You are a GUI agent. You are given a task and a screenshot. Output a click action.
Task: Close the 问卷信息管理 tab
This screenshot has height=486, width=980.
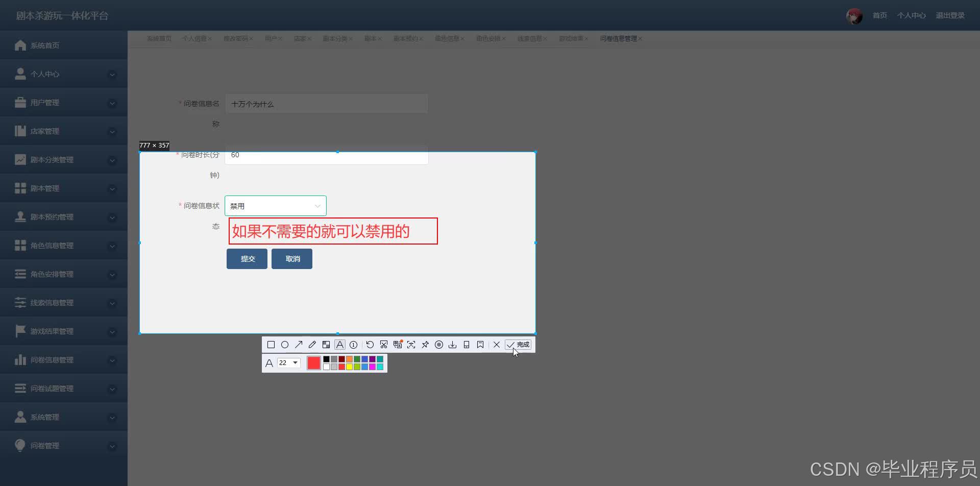click(640, 39)
